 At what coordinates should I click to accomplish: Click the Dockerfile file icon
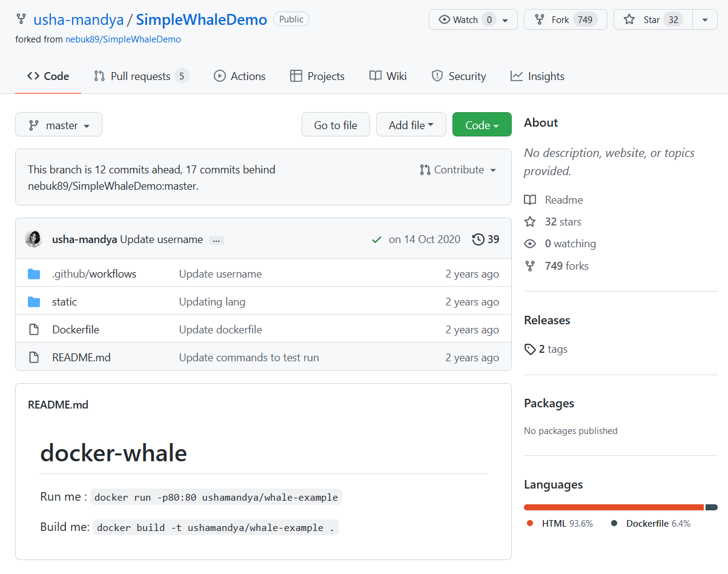pos(34,330)
